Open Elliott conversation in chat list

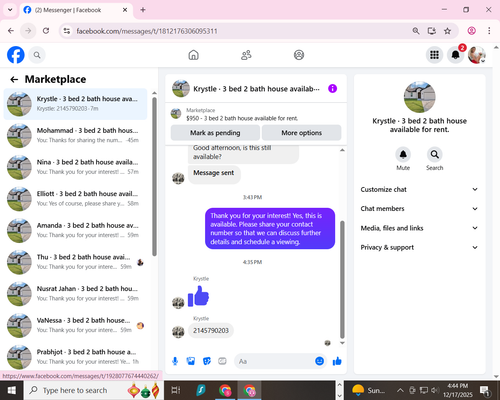pos(75,199)
